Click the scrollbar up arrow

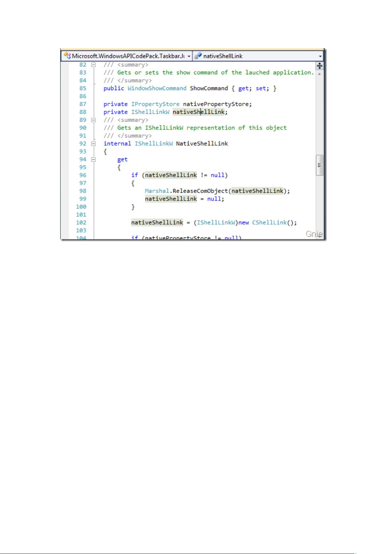tap(319, 74)
